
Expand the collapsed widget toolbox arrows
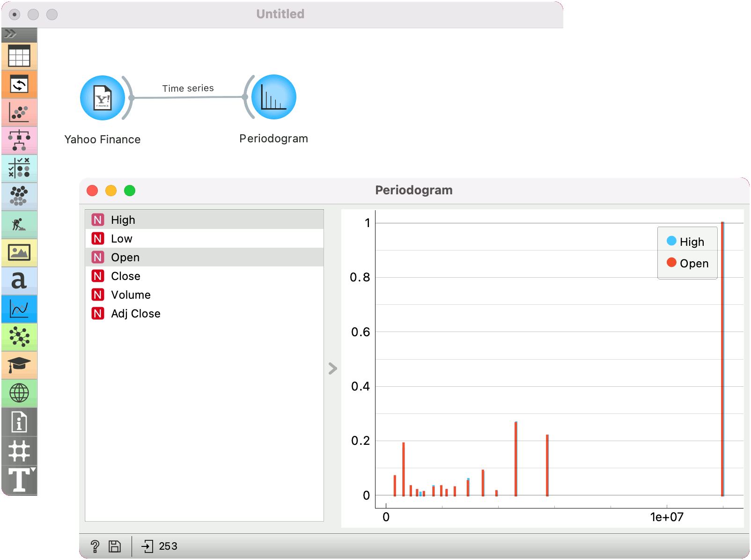10,34
